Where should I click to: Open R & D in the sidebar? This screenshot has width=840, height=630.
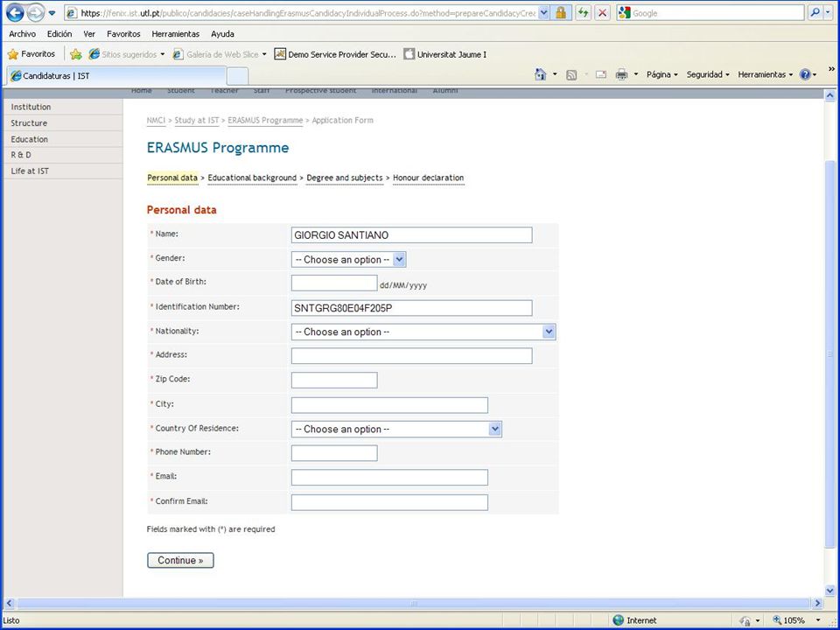[x=21, y=155]
